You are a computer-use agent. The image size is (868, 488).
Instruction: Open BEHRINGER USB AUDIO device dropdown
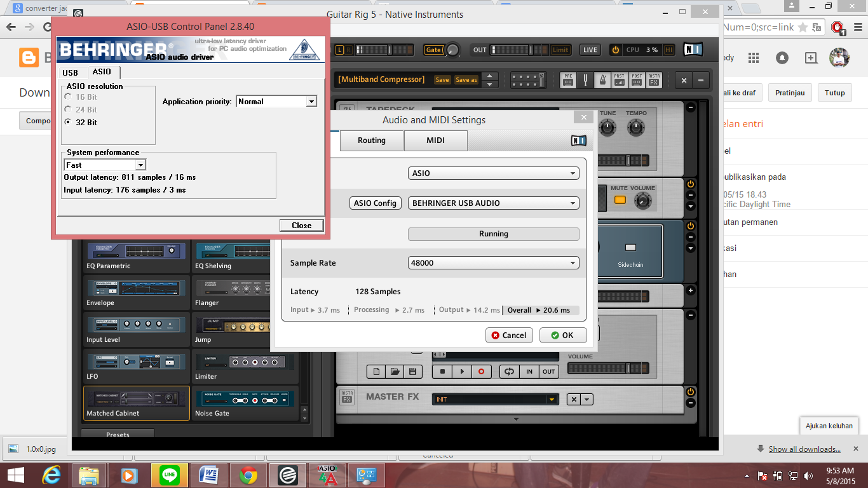[493, 203]
